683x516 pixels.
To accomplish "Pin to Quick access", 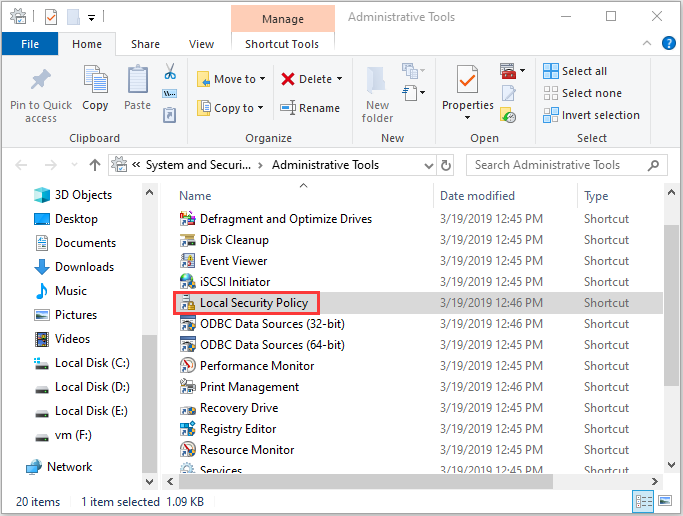I will pos(41,96).
